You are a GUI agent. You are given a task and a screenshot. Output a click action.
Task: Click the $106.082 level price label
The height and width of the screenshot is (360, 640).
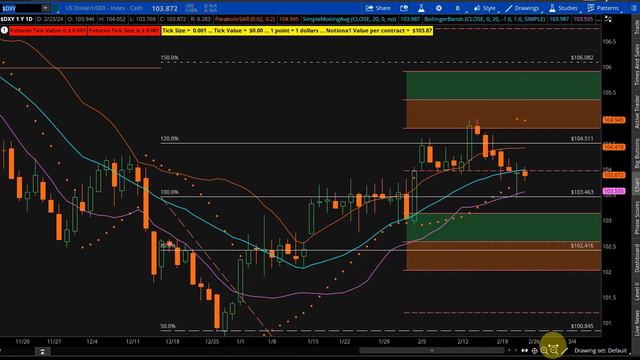[x=582, y=58]
